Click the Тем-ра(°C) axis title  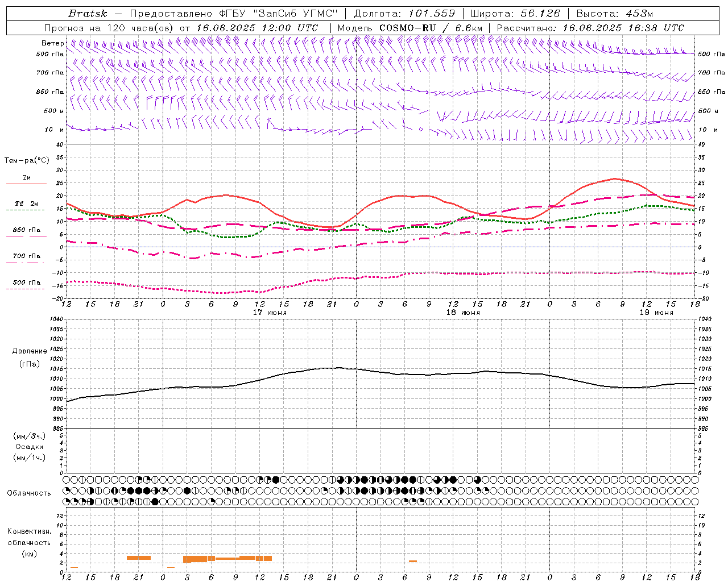27,161
